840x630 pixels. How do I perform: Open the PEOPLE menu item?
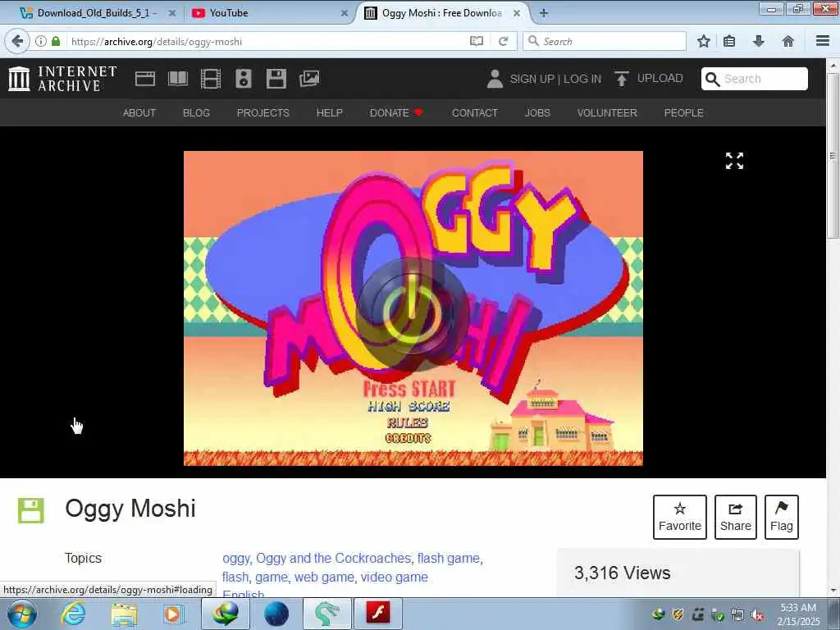(683, 112)
